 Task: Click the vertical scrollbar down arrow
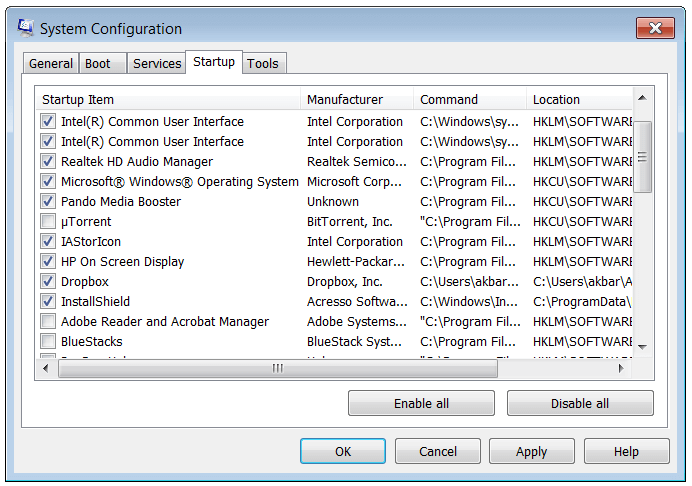[x=643, y=347]
